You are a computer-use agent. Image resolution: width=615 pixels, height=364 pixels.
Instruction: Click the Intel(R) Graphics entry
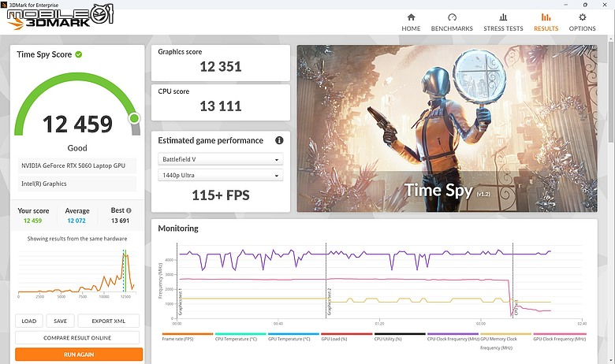point(77,184)
